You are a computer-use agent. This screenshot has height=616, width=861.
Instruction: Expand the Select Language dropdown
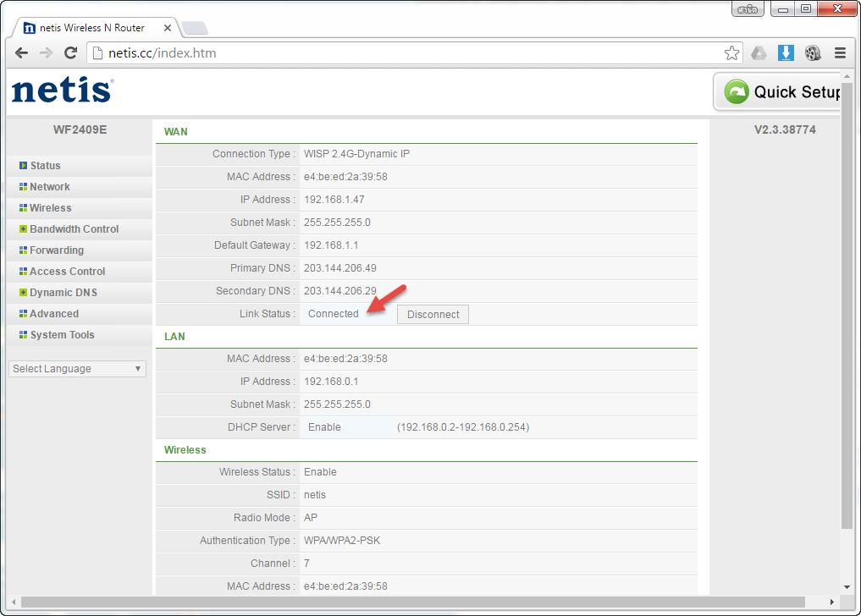click(x=77, y=369)
